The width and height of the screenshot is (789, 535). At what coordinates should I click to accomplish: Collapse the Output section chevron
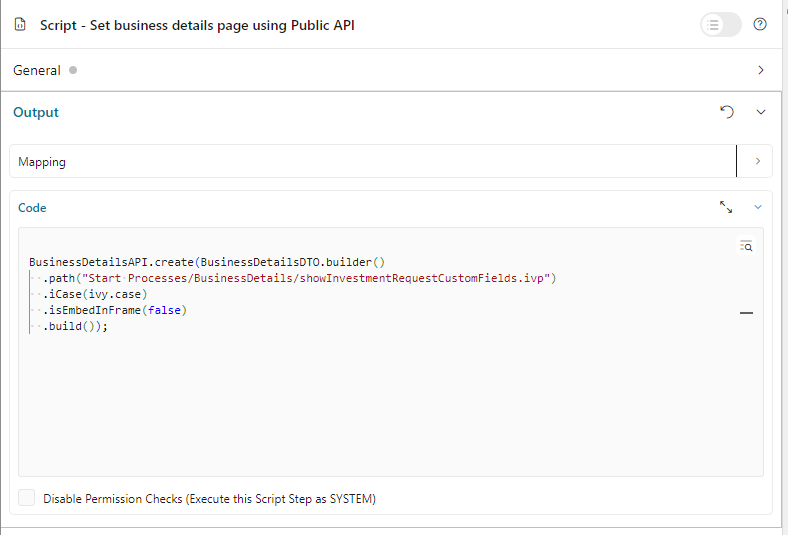point(761,112)
